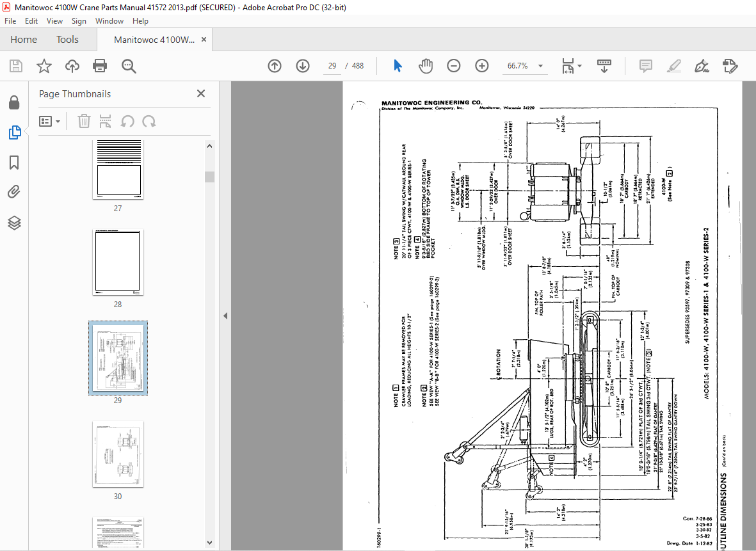The image size is (756, 551).
Task: Click the total pages 488 text
Action: pos(358,66)
